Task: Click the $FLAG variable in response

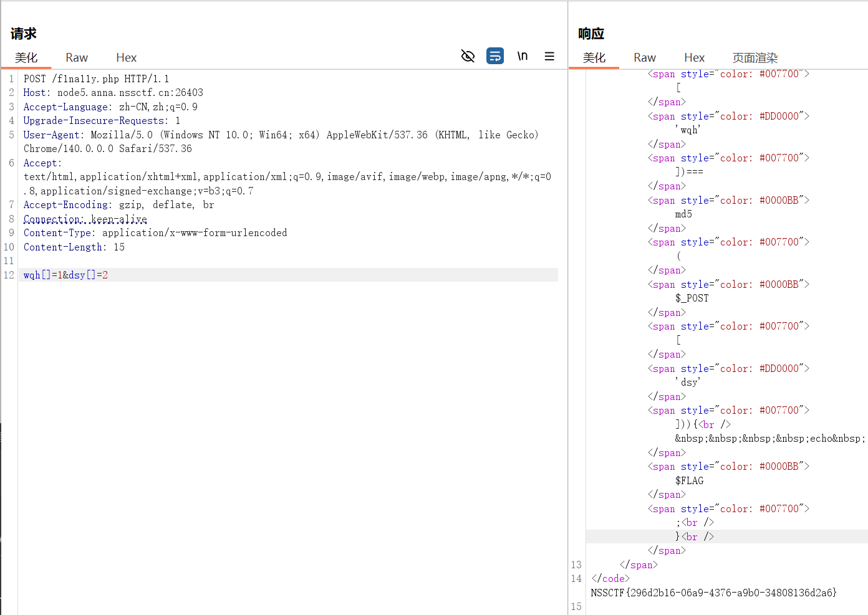Action: coord(689,480)
